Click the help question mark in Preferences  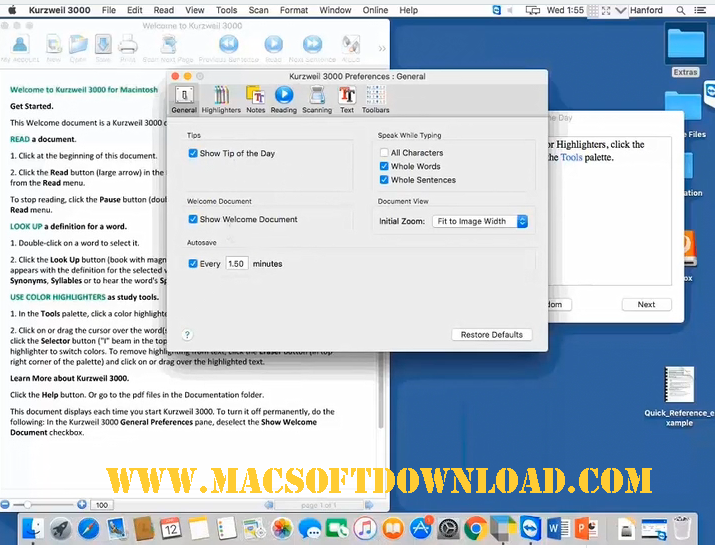(187, 335)
